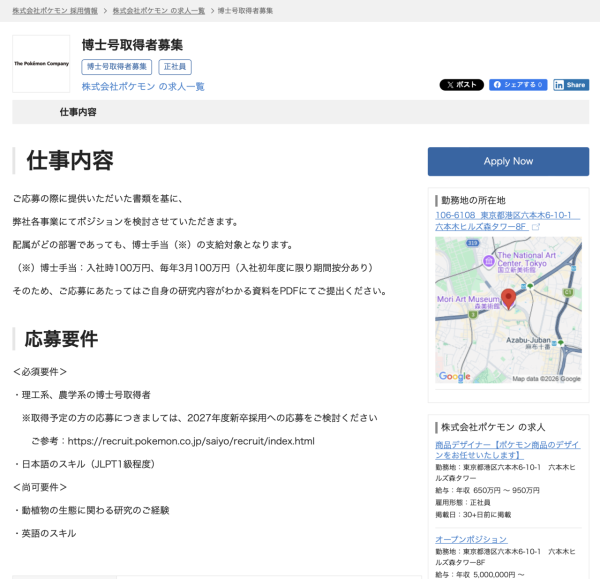600x579 pixels.
Task: Select the 博士号取得者募集 tag badge
Action: (x=117, y=67)
